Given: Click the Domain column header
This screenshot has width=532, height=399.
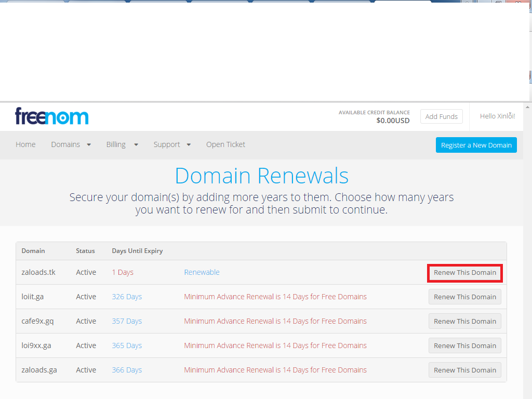Looking at the screenshot, I should pyautogui.click(x=33, y=251).
